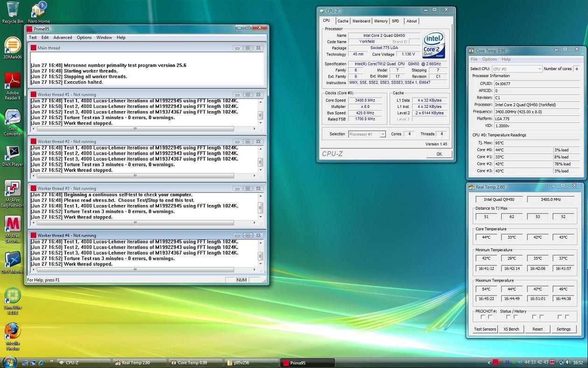Click OK in the CPU-Z window
Screen dimensions: 588x368
[439, 154]
